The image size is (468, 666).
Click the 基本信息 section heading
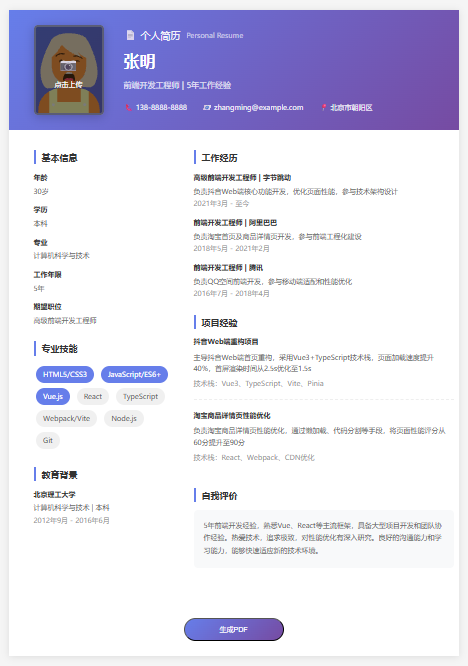point(59,158)
